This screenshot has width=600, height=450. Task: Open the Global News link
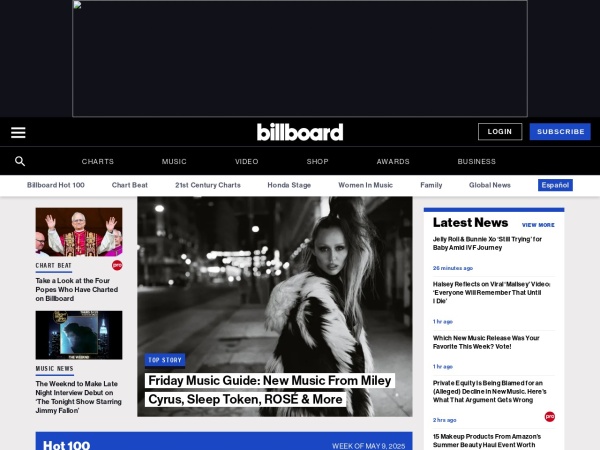490,185
